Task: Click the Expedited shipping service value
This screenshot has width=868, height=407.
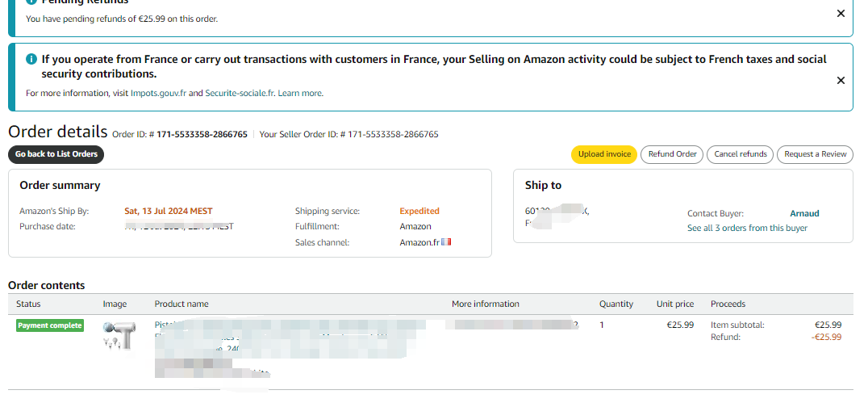Action: 419,212
